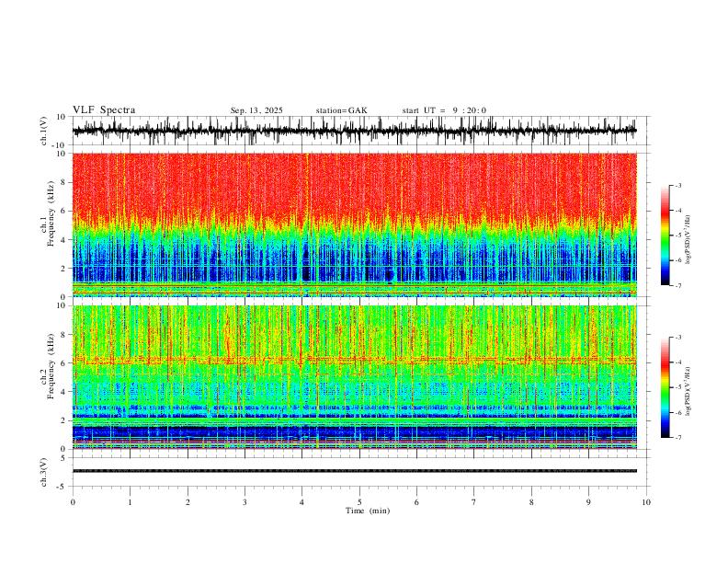Click the "ch.3(V)" axis label
This screenshot has height=563, width=728.
point(44,472)
